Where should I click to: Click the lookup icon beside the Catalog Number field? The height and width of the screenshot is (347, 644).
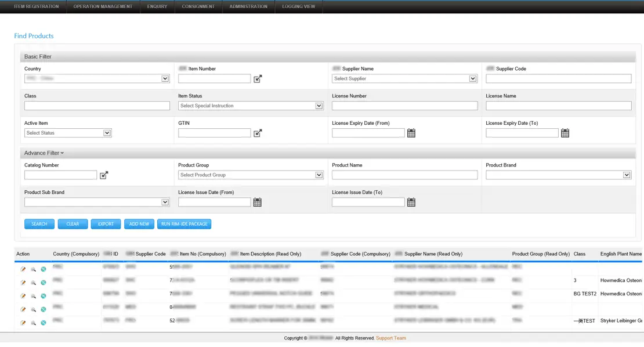pyautogui.click(x=104, y=175)
